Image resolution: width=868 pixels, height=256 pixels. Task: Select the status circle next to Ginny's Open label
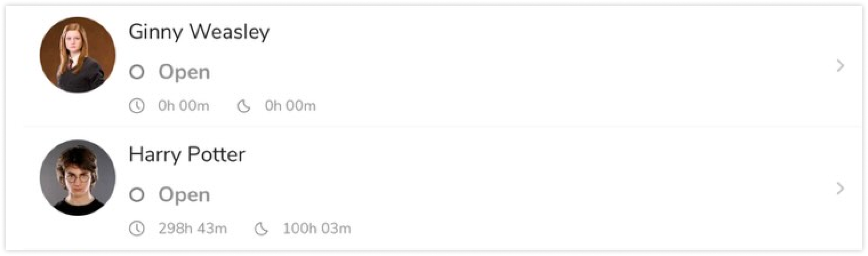pyautogui.click(x=136, y=73)
